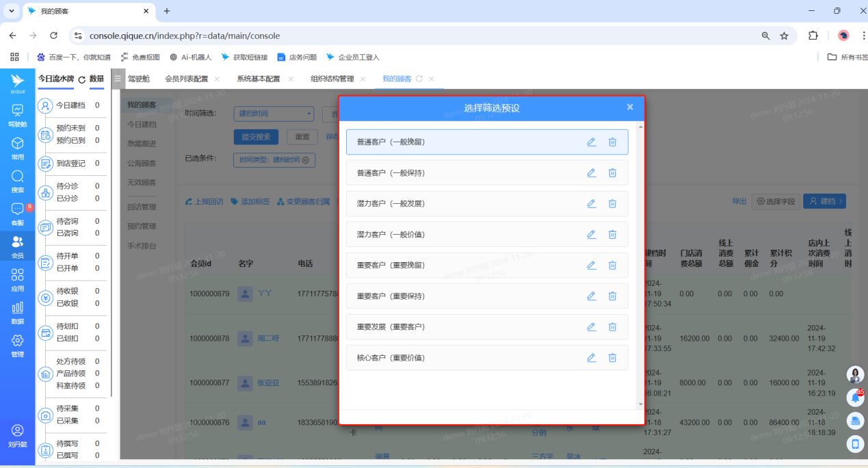
Task: Delete the 普通客户（一般保持）preset
Action: (x=612, y=173)
